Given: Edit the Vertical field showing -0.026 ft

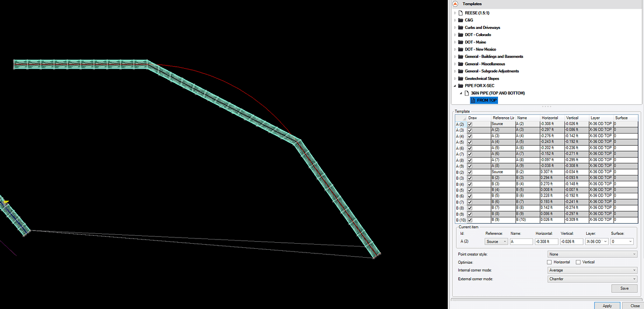Looking at the screenshot, I should [572, 242].
